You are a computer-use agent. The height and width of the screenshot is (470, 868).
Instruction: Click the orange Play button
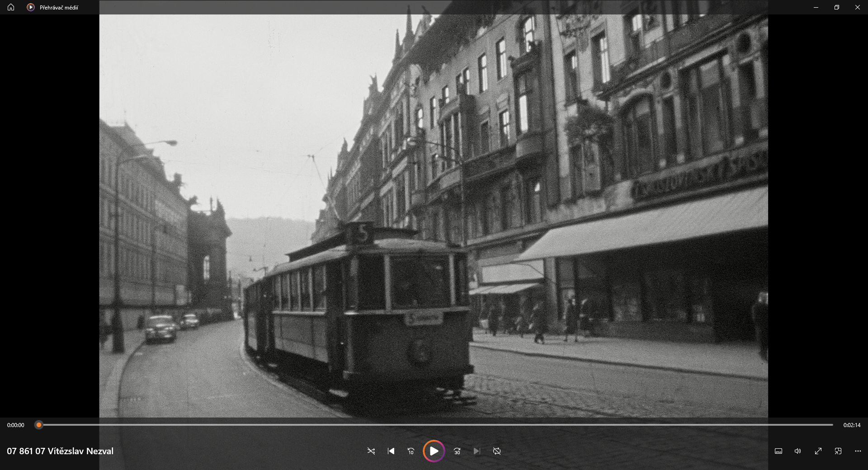pos(434,451)
